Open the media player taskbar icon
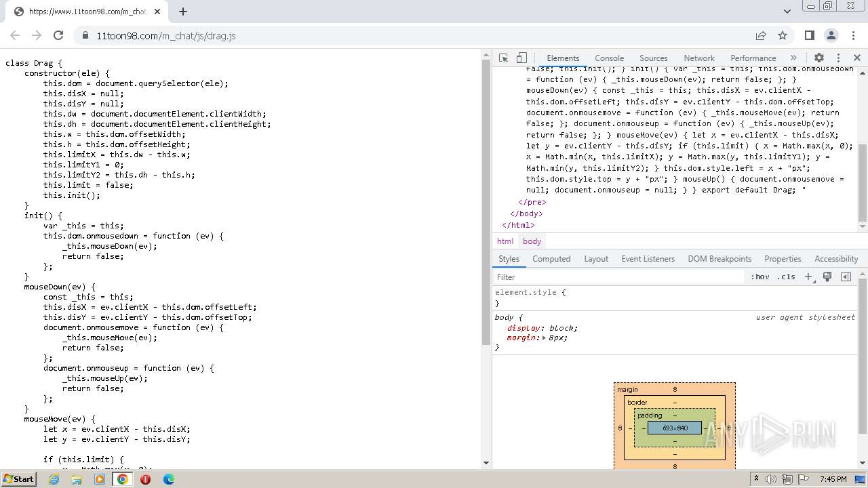This screenshot has height=488, width=868. click(100, 479)
